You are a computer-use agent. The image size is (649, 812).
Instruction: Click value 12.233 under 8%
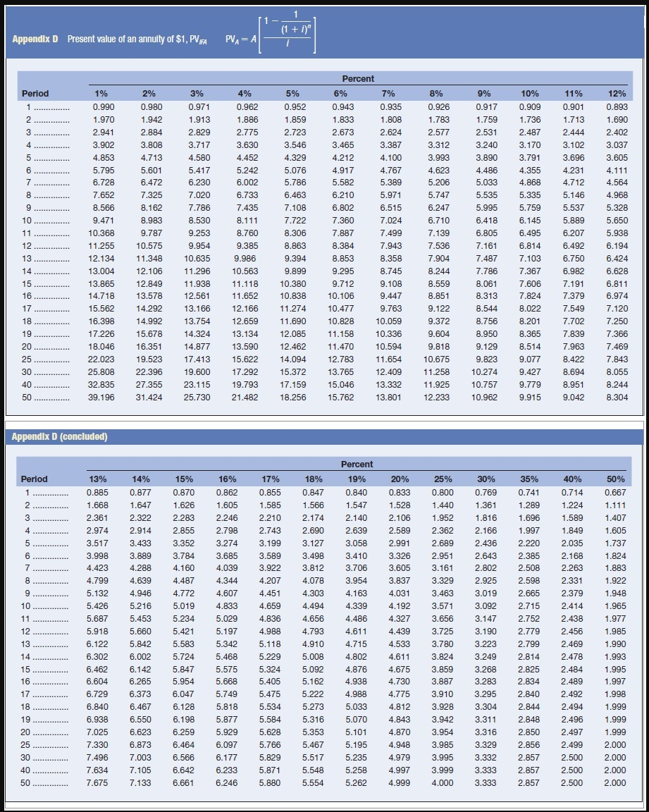(x=436, y=398)
